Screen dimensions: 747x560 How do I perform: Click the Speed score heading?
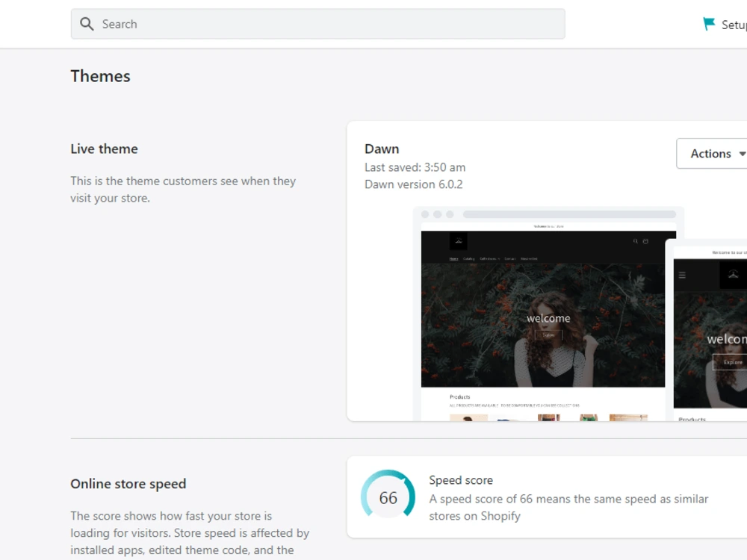pos(461,480)
